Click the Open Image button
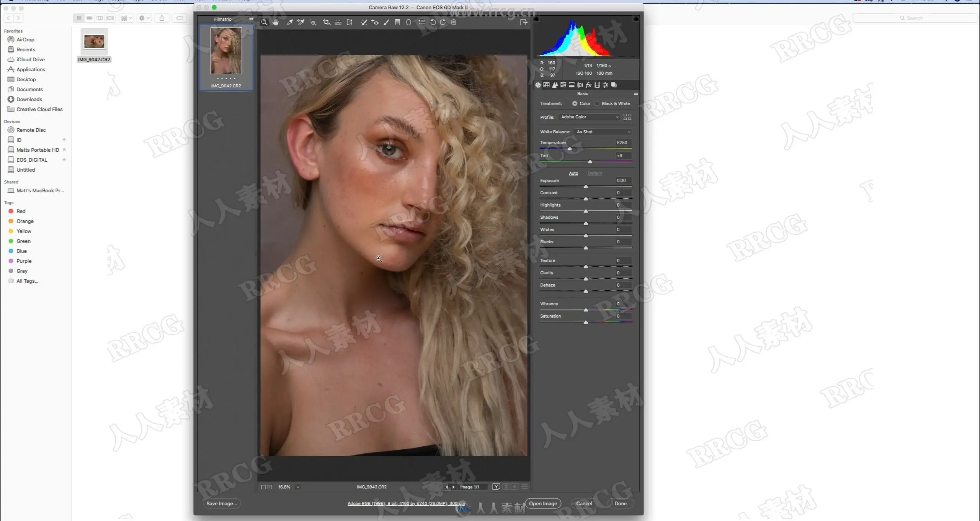 pos(543,503)
